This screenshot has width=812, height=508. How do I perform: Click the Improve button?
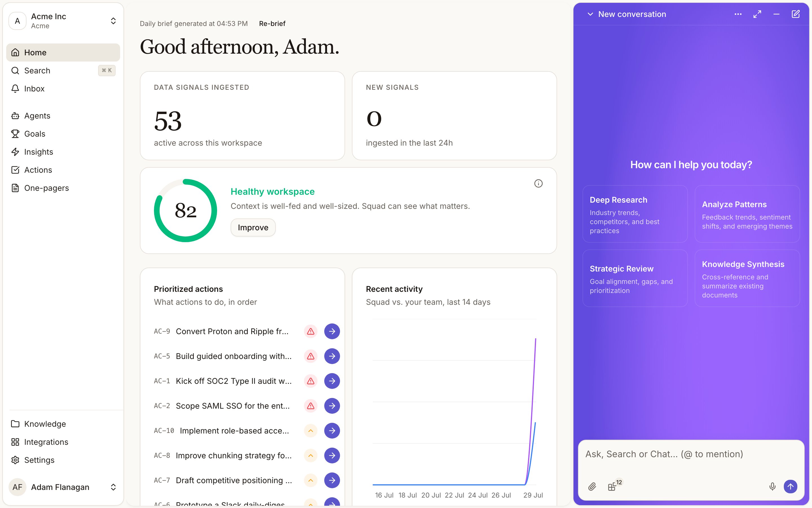253,227
